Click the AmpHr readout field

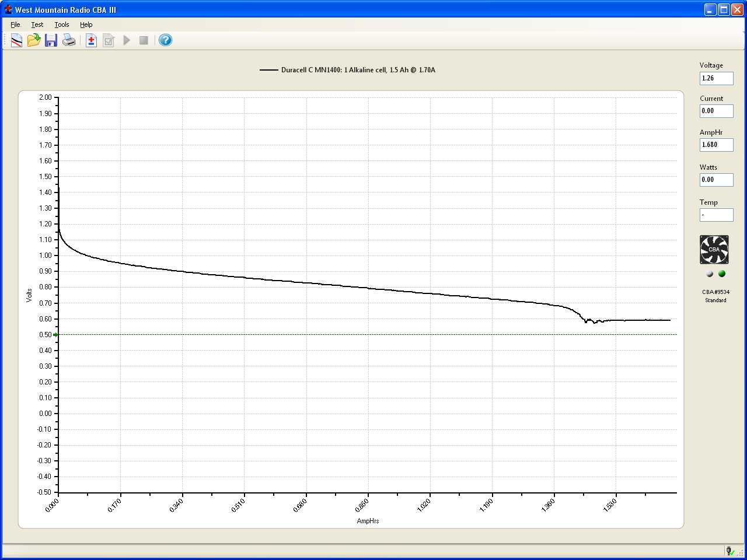(x=716, y=145)
